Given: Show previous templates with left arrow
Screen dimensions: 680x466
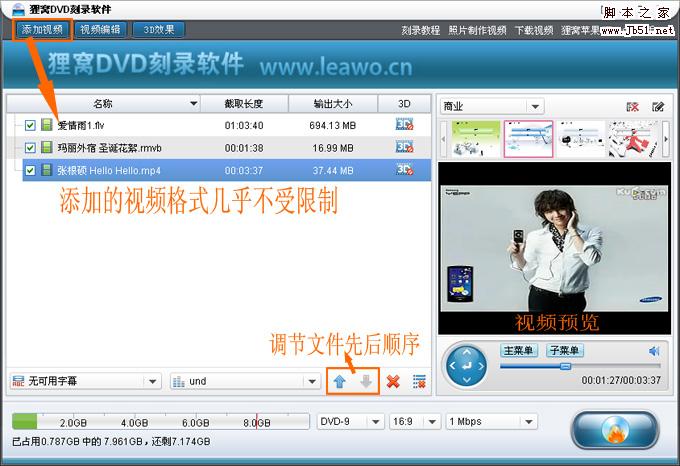Looking at the screenshot, I should (x=443, y=139).
